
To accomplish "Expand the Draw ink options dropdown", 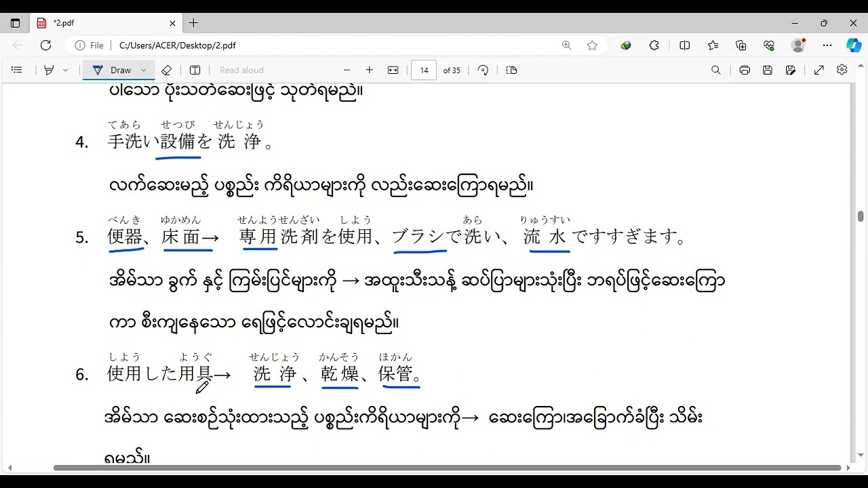I will [x=144, y=70].
